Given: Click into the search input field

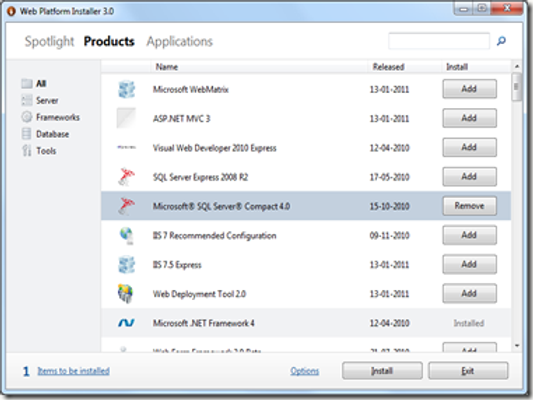Looking at the screenshot, I should (x=439, y=41).
